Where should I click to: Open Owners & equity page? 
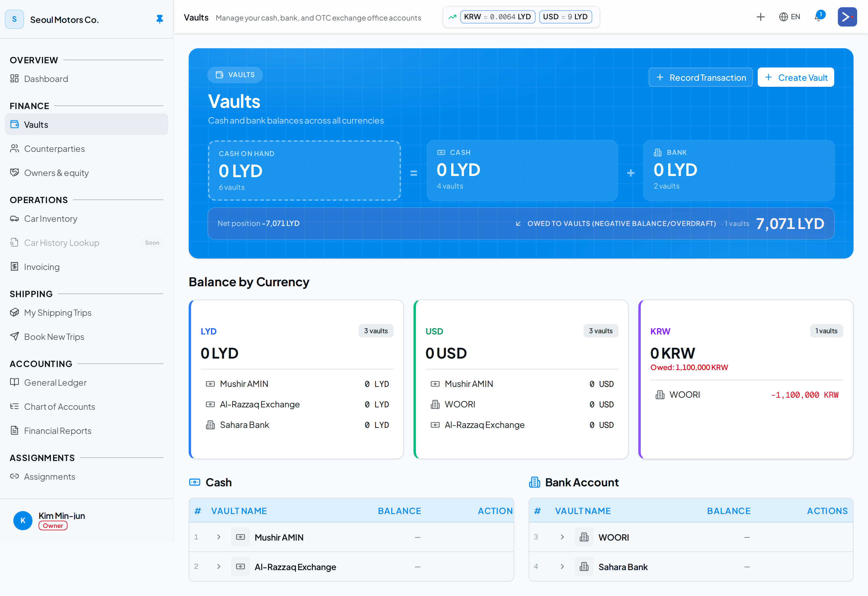(86, 173)
